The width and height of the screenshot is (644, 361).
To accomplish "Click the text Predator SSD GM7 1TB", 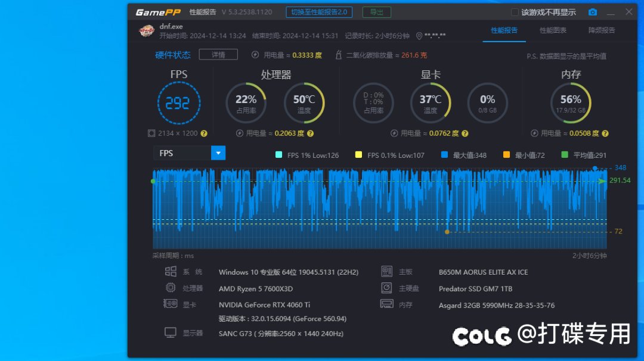I will 476,289.
